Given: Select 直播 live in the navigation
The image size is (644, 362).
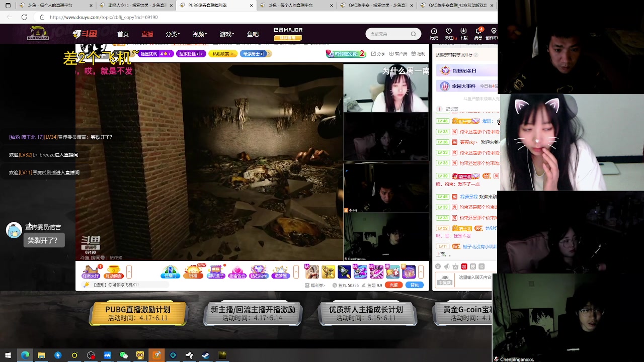Looking at the screenshot, I should tap(147, 34).
